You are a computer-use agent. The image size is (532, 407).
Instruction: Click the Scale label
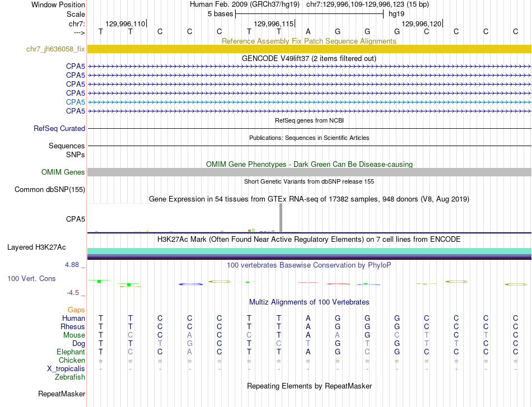(76, 15)
